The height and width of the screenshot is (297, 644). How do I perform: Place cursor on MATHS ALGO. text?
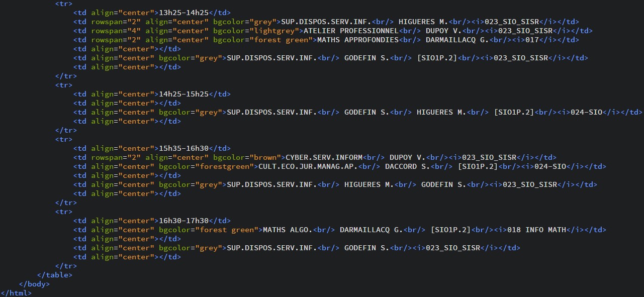288,230
